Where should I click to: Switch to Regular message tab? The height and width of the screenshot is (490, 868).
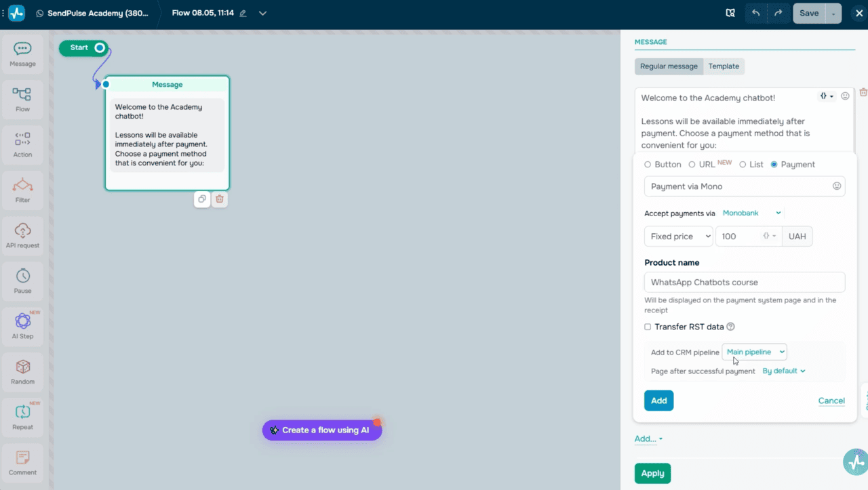[x=669, y=66]
